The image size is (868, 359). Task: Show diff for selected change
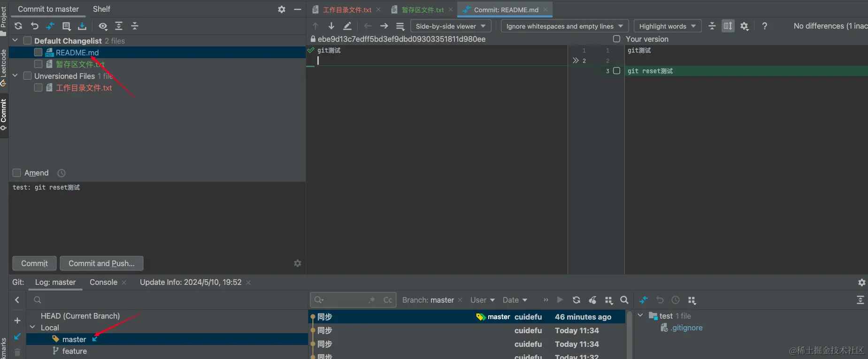[x=50, y=26]
